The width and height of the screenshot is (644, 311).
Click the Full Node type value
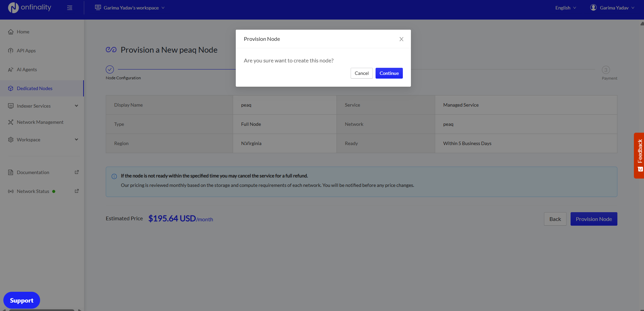[251, 124]
